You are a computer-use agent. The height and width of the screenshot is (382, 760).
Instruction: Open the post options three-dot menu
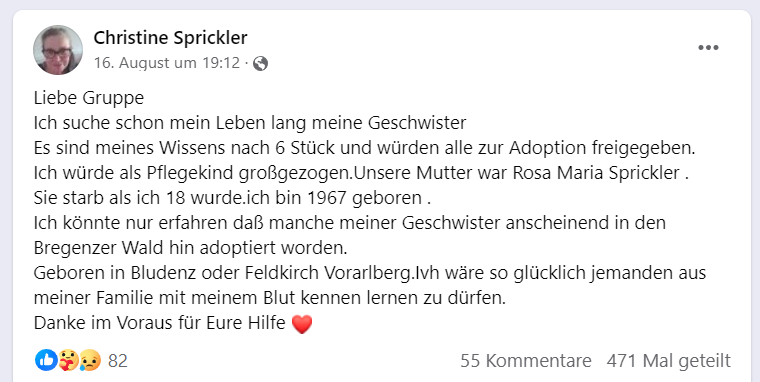[708, 48]
